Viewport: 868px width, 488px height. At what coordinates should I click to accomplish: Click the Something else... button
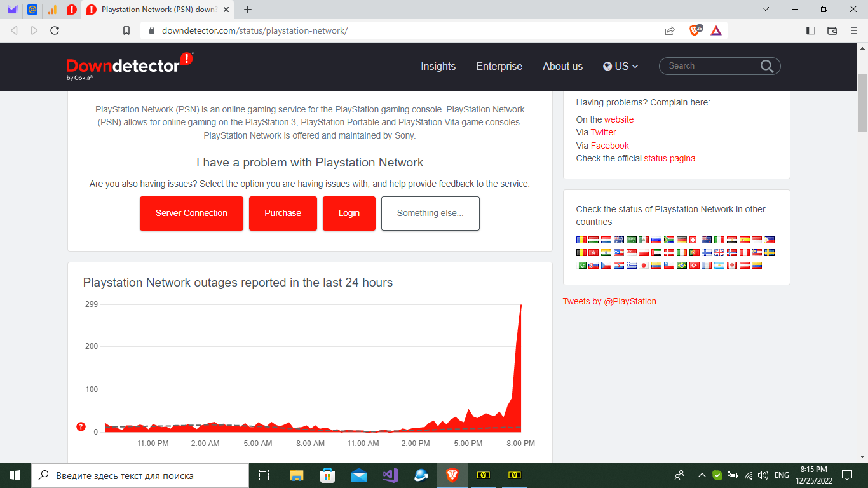(430, 213)
